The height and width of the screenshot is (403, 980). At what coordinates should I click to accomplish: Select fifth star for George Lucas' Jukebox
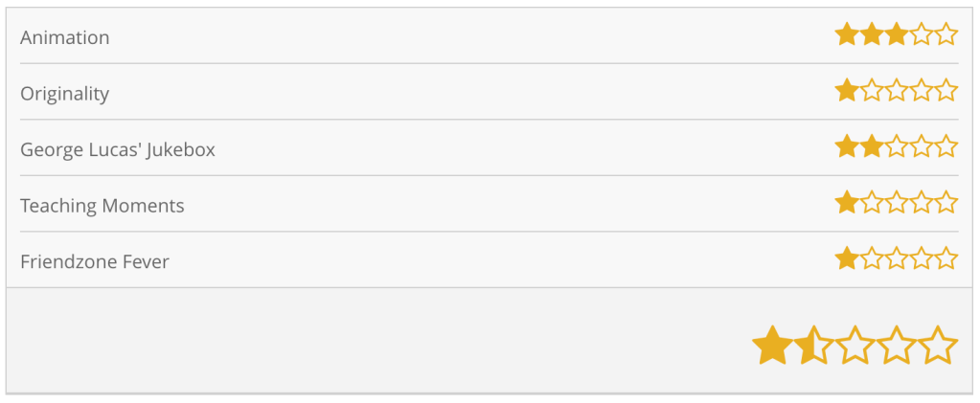tap(946, 147)
